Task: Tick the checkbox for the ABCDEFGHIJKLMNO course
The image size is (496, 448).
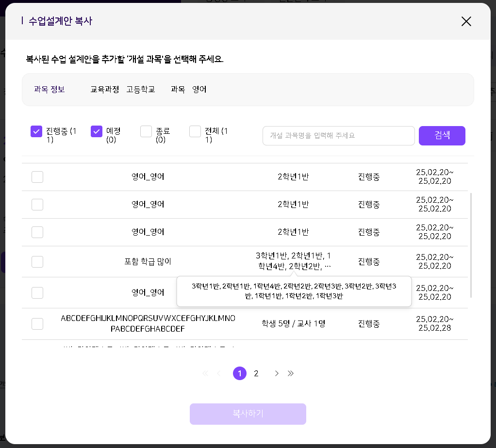Action: (37, 324)
